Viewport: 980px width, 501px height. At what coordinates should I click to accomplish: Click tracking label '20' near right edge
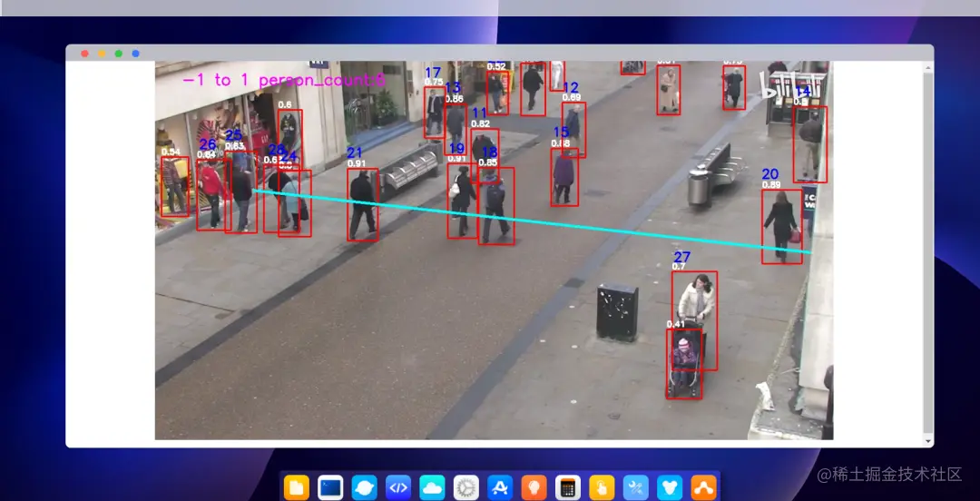click(x=770, y=174)
